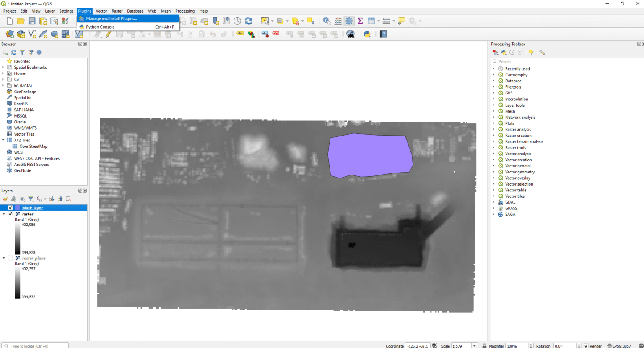Screen dimensions: 644x348
Task: Click the Mask layer purple color swatch
Action: [18, 208]
